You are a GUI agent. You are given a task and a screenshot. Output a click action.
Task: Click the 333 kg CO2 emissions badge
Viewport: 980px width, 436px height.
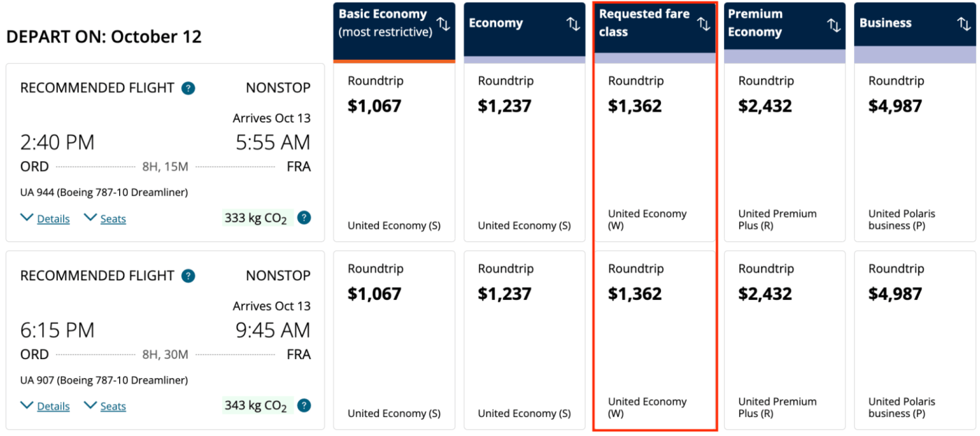pyautogui.click(x=257, y=218)
